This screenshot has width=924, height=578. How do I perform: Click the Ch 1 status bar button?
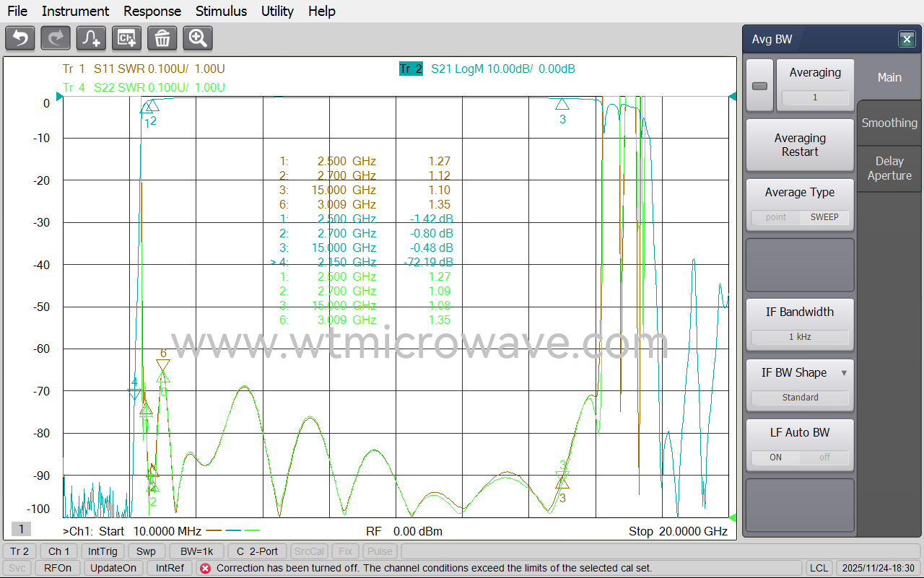point(59,551)
